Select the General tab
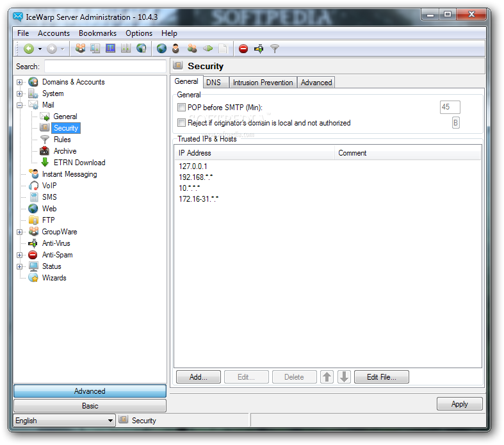504x445 pixels. [x=186, y=81]
